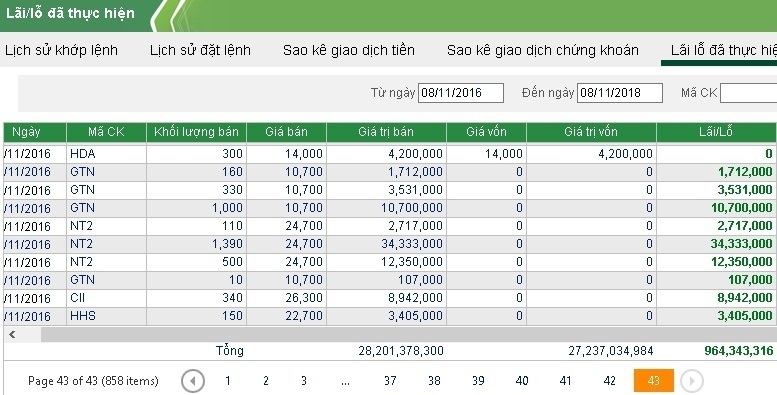The image size is (777, 395).
Task: Focus the Mã CK search field
Action: click(x=748, y=93)
